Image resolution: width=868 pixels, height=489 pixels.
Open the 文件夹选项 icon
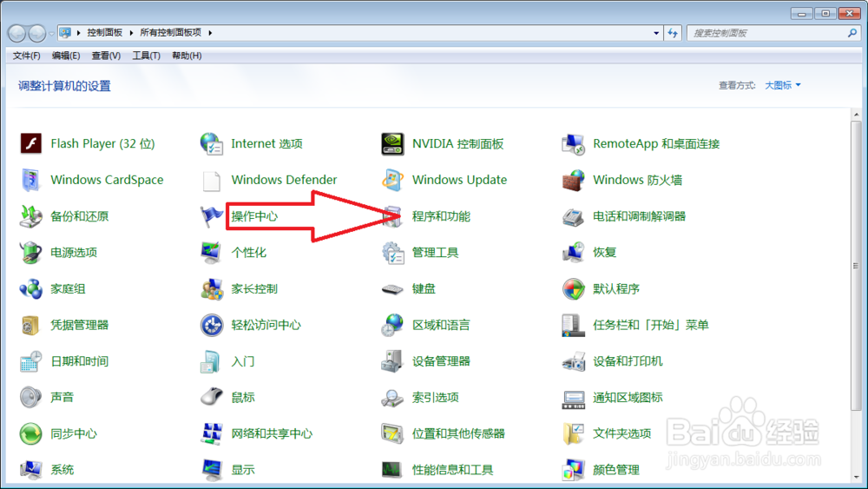[x=573, y=433]
